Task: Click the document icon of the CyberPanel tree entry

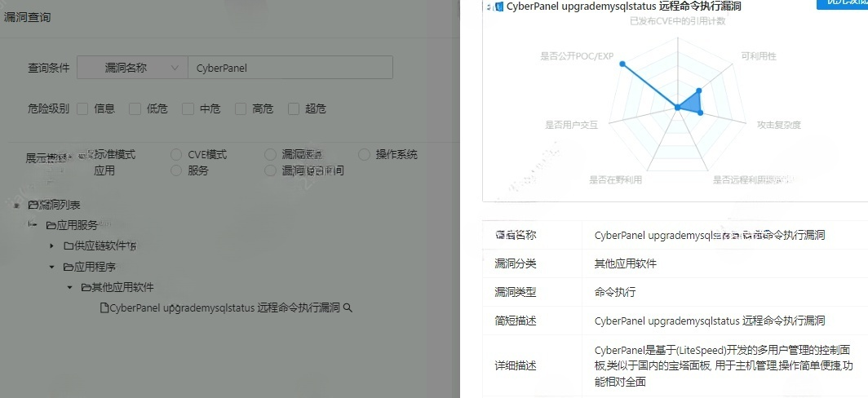Action: [104, 308]
